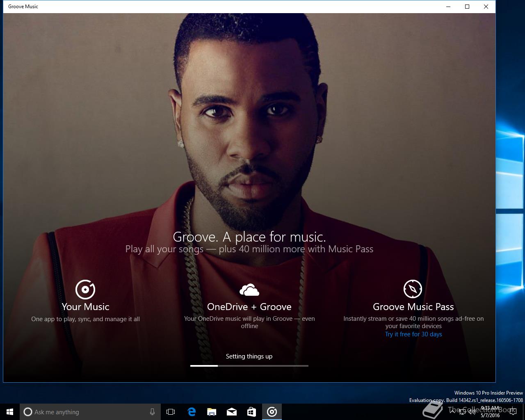Open the Mail app from the taskbar
Screen dimensions: 525x420
232,412
